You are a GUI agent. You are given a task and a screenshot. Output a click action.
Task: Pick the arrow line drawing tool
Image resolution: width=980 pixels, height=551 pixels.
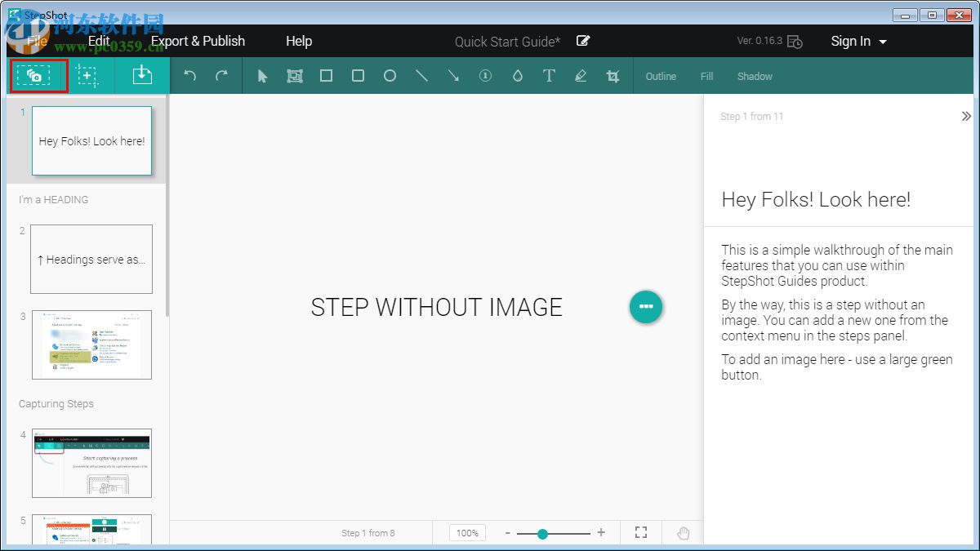pyautogui.click(x=453, y=76)
